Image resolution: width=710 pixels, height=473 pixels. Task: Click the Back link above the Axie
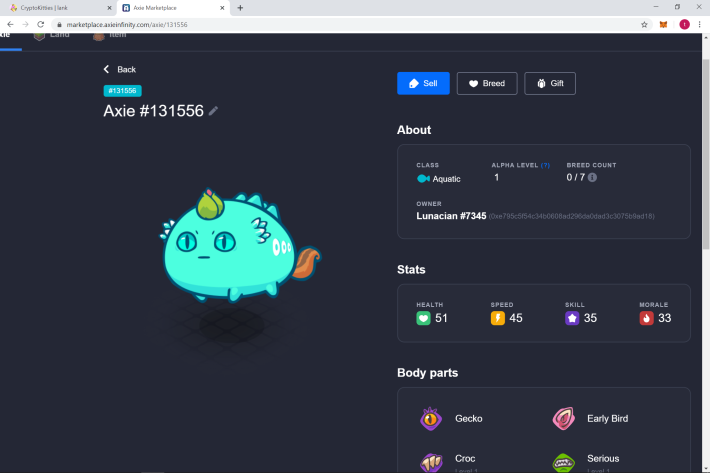[x=120, y=69]
